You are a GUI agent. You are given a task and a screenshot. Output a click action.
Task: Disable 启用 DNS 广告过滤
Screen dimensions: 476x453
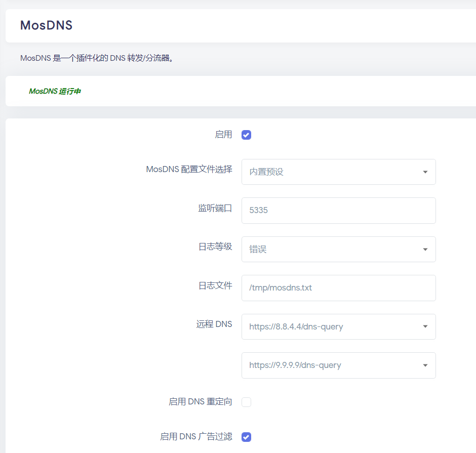(x=246, y=436)
